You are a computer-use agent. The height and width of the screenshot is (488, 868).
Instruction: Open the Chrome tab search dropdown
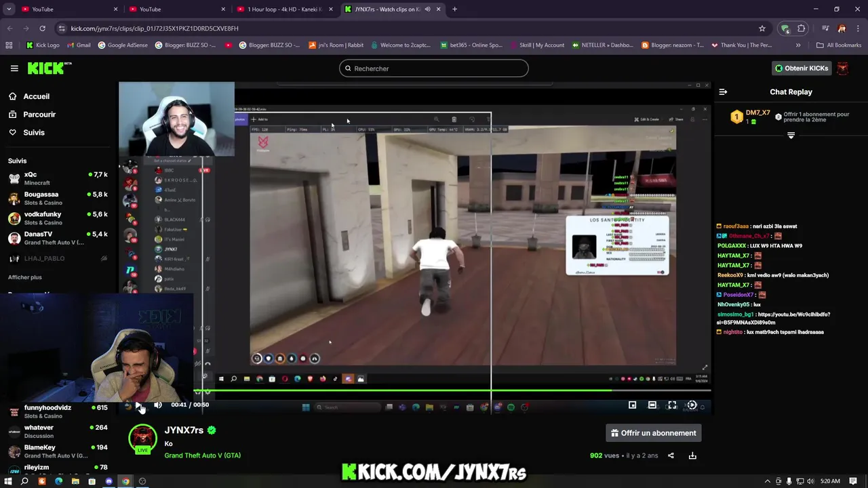[x=9, y=9]
